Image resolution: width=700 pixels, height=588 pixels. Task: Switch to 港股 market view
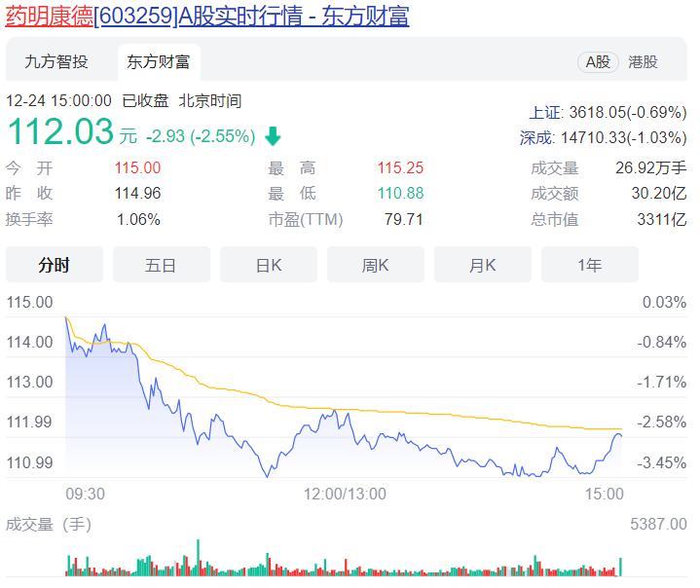click(643, 61)
